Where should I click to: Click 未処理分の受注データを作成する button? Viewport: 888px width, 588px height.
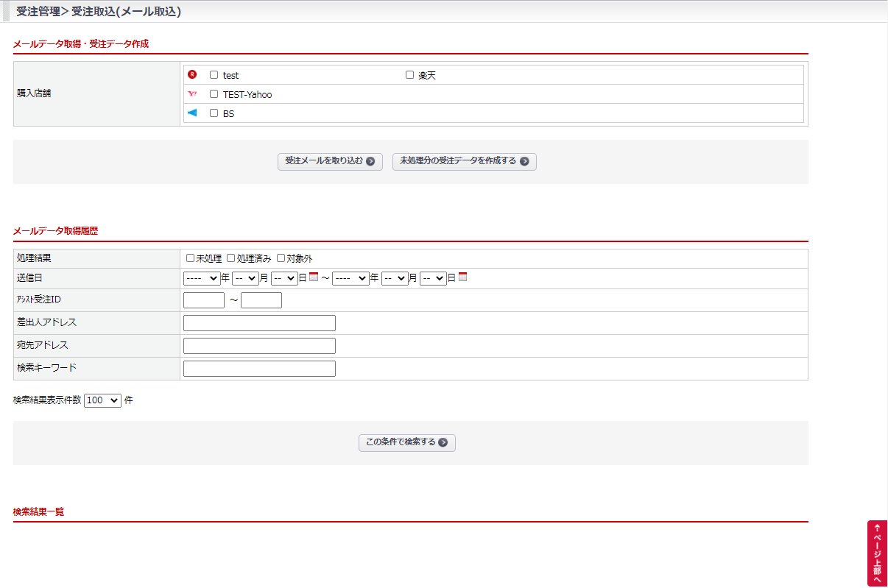(x=464, y=161)
